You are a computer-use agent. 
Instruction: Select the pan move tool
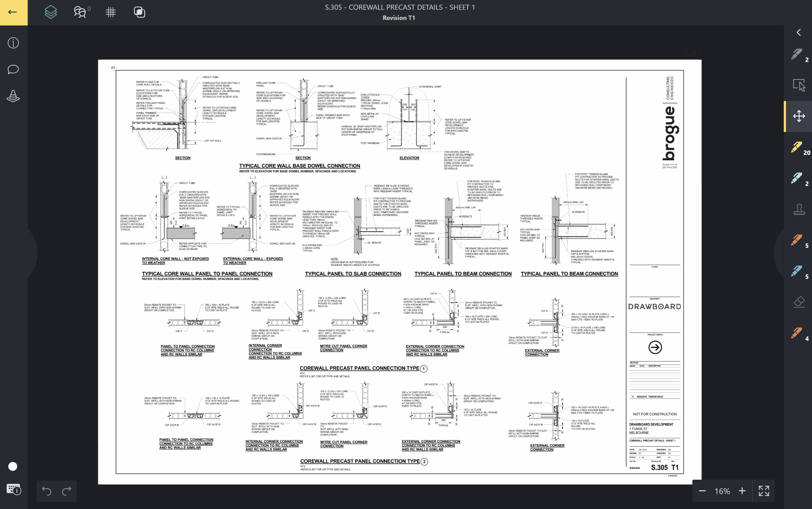coord(798,116)
